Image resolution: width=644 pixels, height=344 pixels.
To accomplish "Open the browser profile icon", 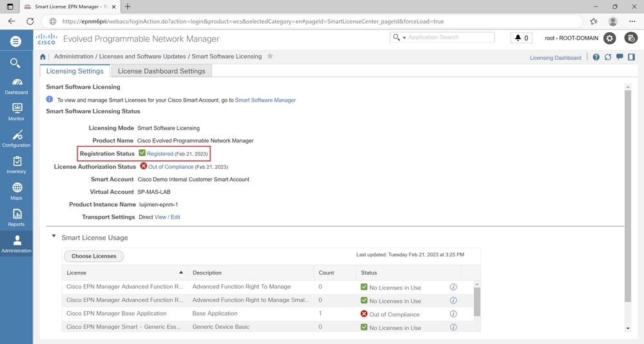I will (613, 21).
